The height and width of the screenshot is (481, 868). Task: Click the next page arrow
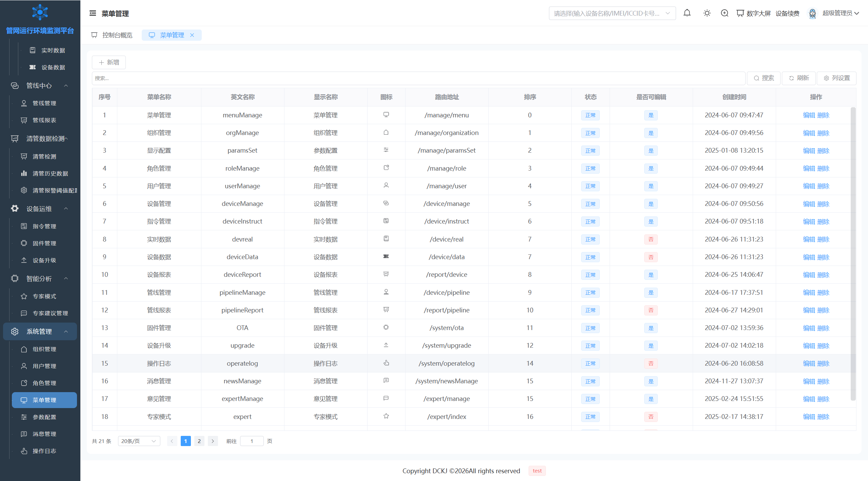tap(213, 441)
